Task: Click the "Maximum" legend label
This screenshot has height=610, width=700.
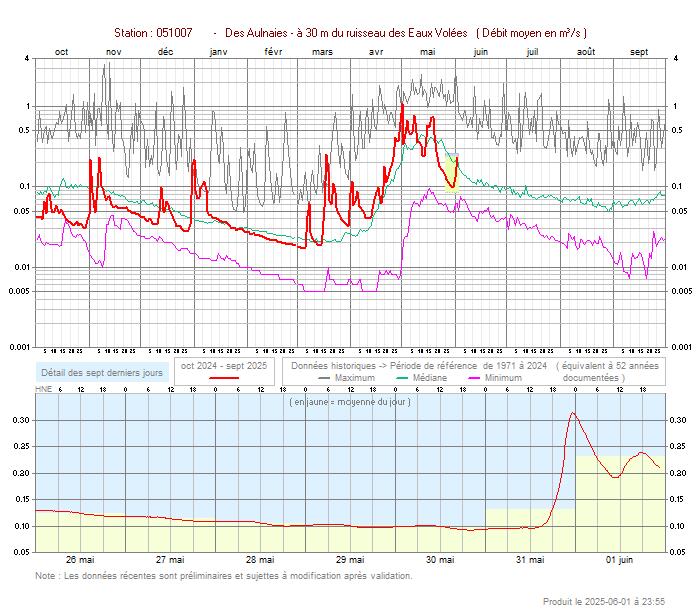Action: (355, 378)
